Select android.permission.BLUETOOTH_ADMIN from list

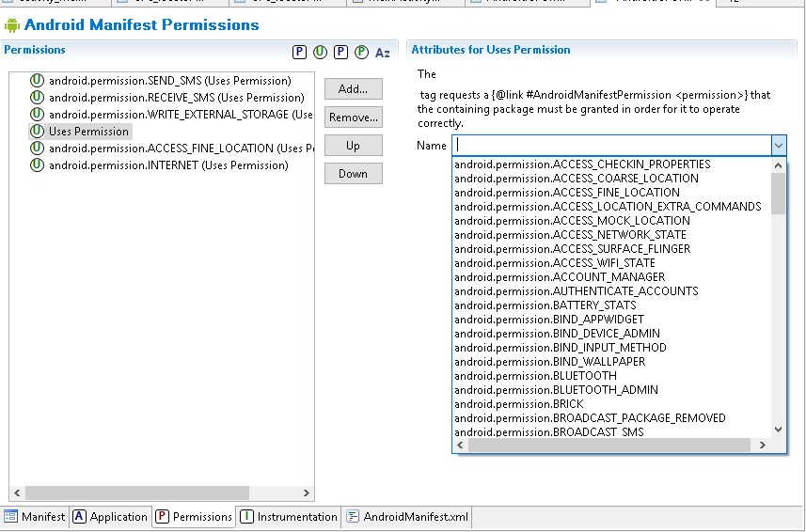(x=556, y=390)
